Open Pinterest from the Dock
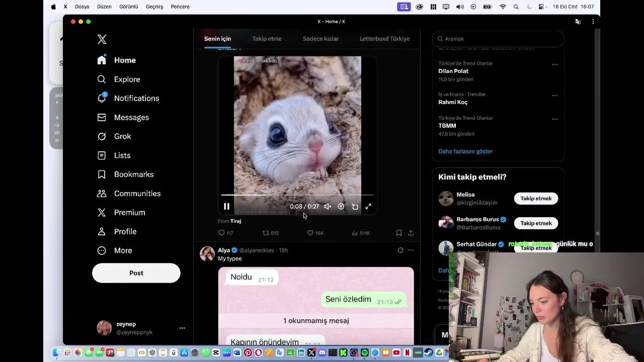Screen dimensions: 644x362 pyautogui.click(x=248, y=353)
